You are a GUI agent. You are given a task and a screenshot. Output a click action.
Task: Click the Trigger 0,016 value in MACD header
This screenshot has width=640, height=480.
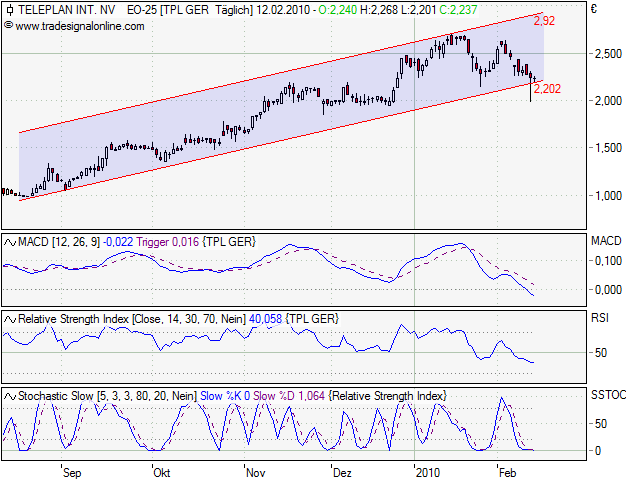click(166, 242)
